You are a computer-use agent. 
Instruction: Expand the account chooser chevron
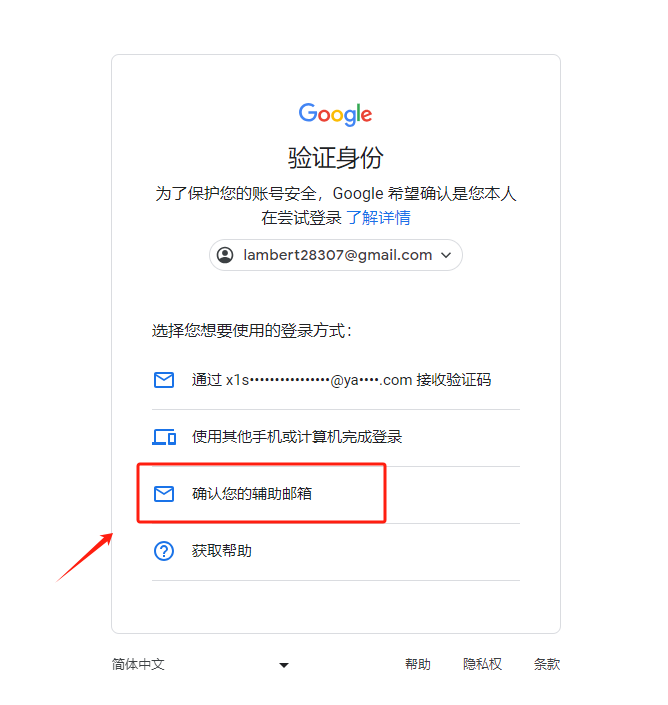[x=446, y=255]
